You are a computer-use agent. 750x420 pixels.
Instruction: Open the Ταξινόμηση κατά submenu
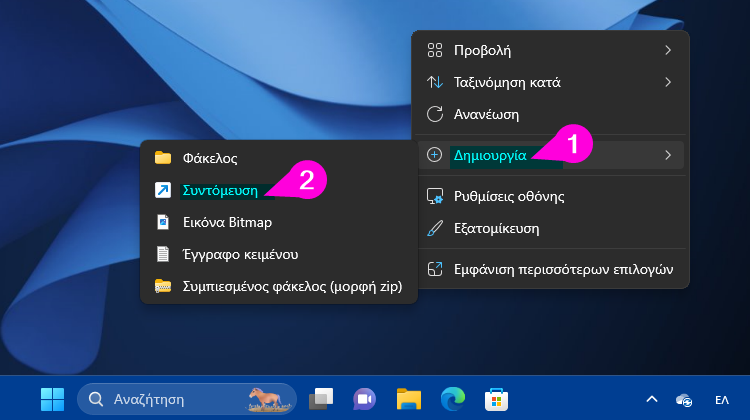point(550,82)
